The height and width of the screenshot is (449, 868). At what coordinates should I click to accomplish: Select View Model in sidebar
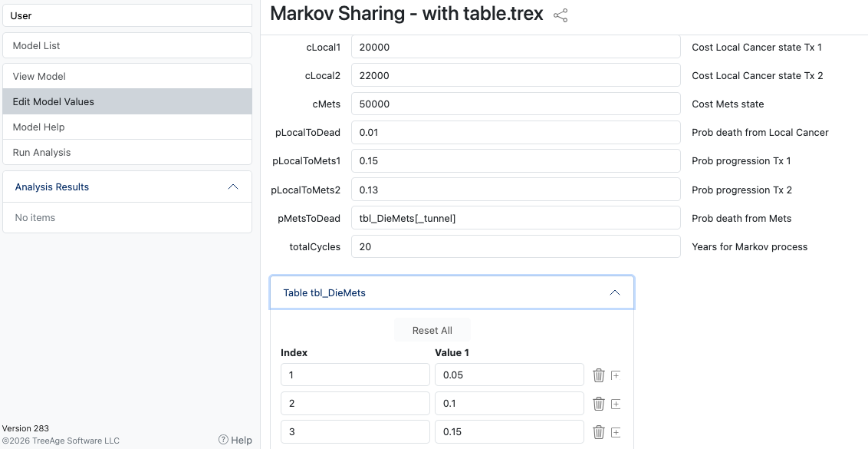(x=127, y=77)
